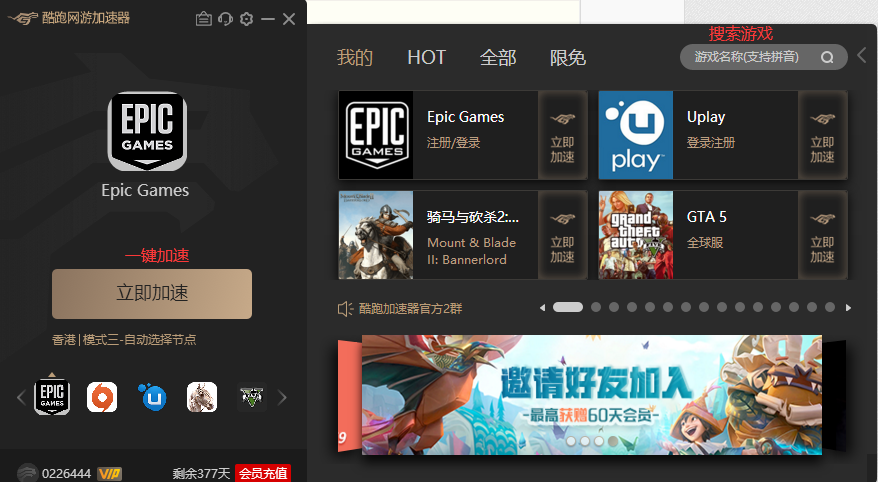Select the Epic Games icon in bottom strip

point(52,397)
